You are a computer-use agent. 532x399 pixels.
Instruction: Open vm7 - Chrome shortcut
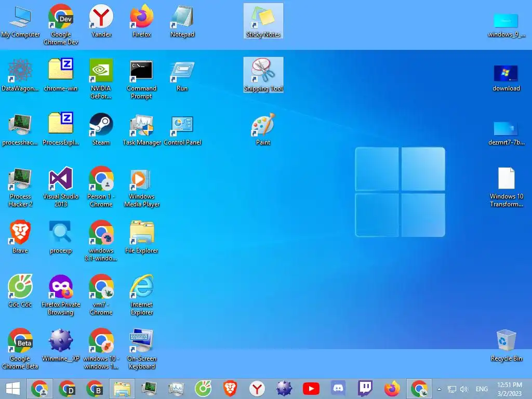click(x=101, y=295)
